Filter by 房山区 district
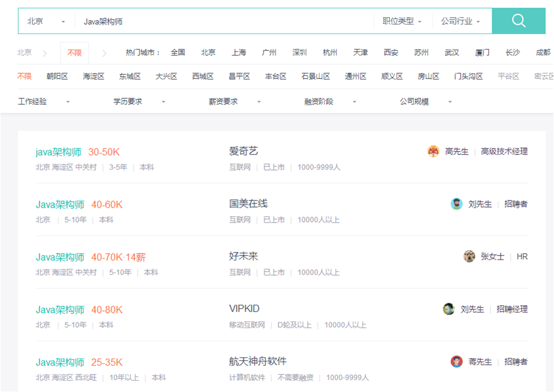Image resolution: width=554 pixels, height=392 pixels. coord(428,76)
